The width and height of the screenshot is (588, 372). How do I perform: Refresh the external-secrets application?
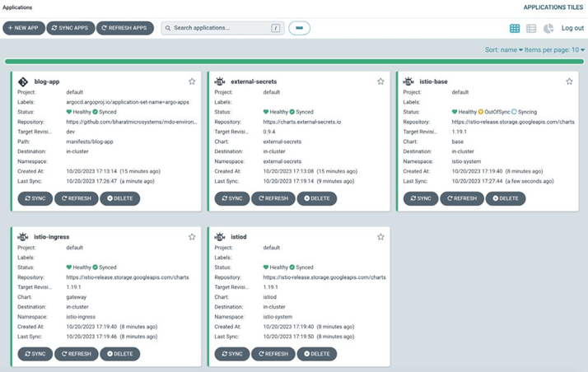[273, 198]
